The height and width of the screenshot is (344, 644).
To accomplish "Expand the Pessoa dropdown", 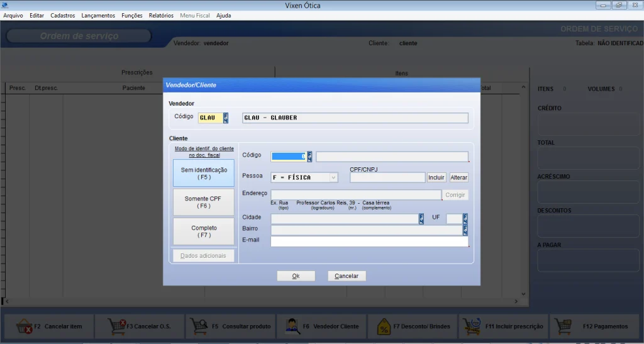I will click(333, 177).
